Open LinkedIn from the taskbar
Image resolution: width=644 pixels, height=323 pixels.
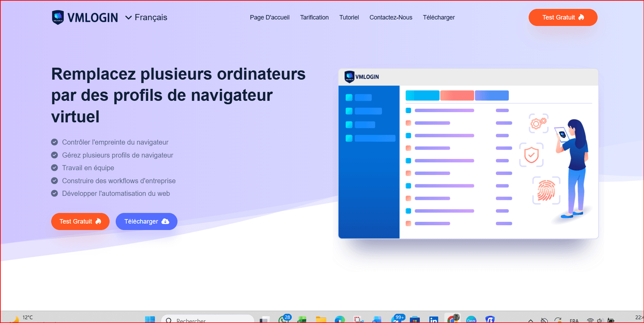(x=433, y=320)
